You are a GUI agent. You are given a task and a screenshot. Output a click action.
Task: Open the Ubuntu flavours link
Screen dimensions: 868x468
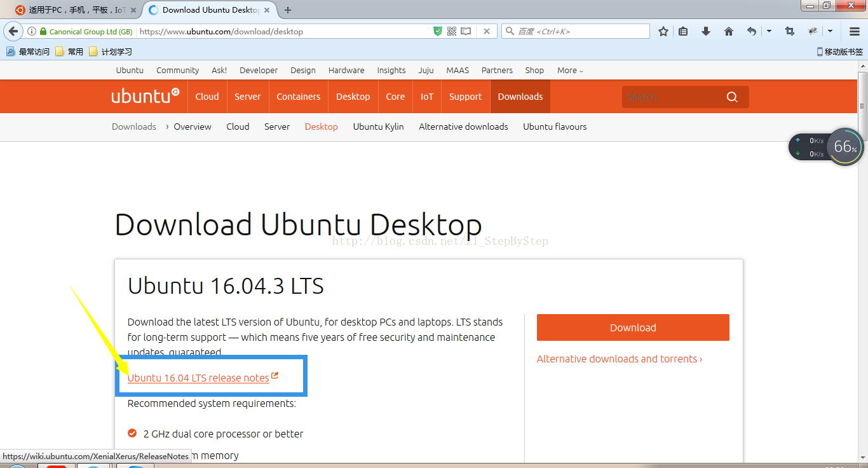coord(555,127)
